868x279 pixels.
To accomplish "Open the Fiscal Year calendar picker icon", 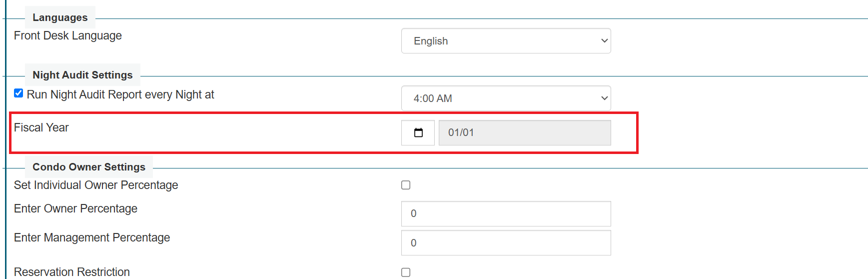I will [418, 132].
